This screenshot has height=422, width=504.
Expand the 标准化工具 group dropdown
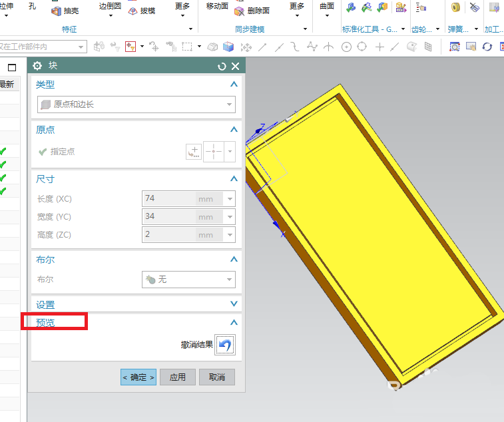[x=403, y=29]
